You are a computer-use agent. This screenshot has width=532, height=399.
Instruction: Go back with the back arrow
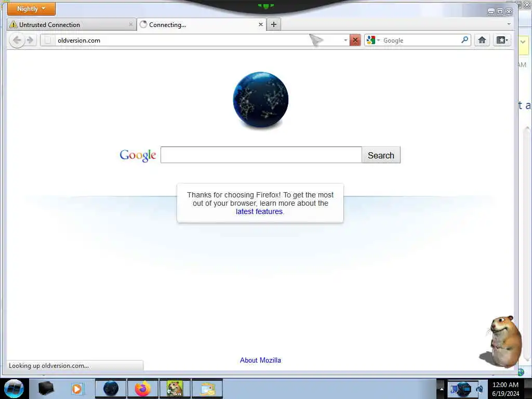click(x=17, y=41)
